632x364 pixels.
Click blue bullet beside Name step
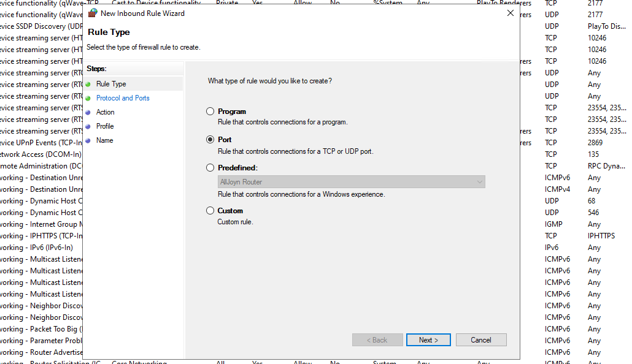[88, 140]
